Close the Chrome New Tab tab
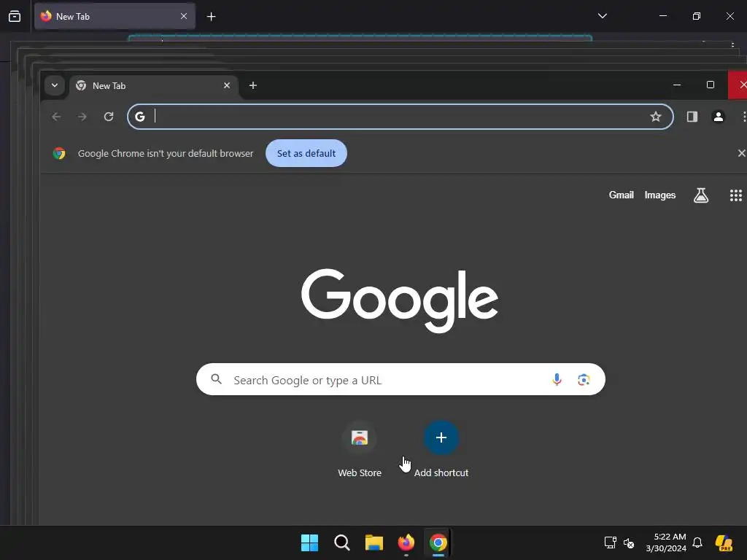Viewport: 747px width, 560px height. [x=227, y=85]
